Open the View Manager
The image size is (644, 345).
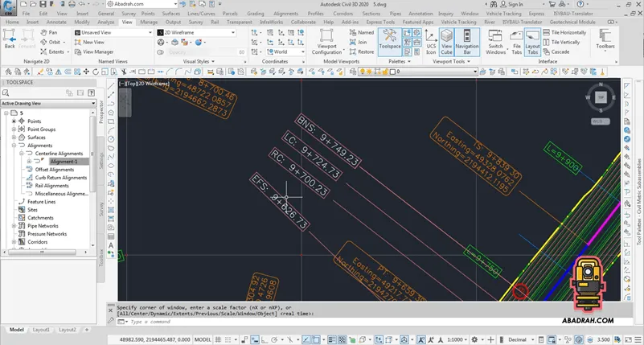click(x=96, y=51)
